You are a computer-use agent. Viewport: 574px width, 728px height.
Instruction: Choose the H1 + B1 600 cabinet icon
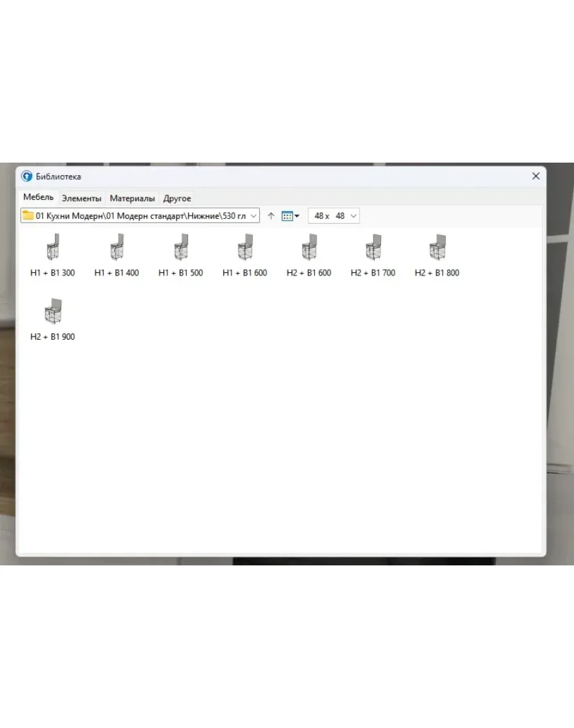coord(245,248)
